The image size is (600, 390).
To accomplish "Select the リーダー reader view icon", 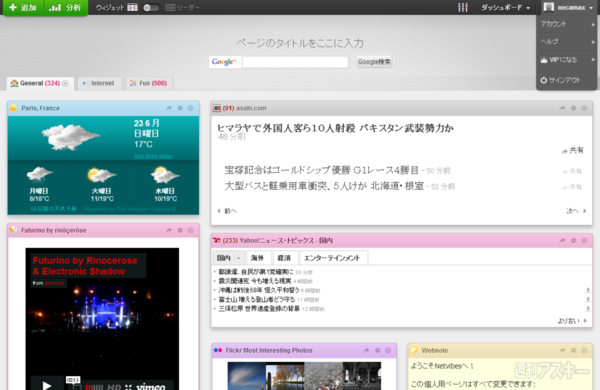I will (170, 8).
